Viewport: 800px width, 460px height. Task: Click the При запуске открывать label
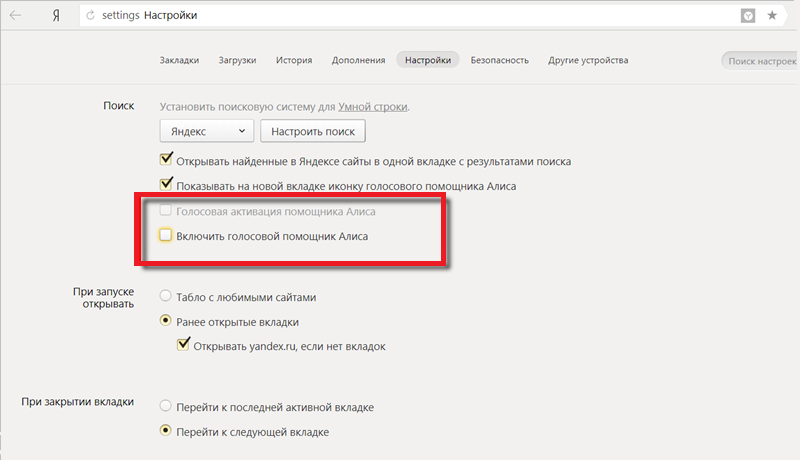104,297
